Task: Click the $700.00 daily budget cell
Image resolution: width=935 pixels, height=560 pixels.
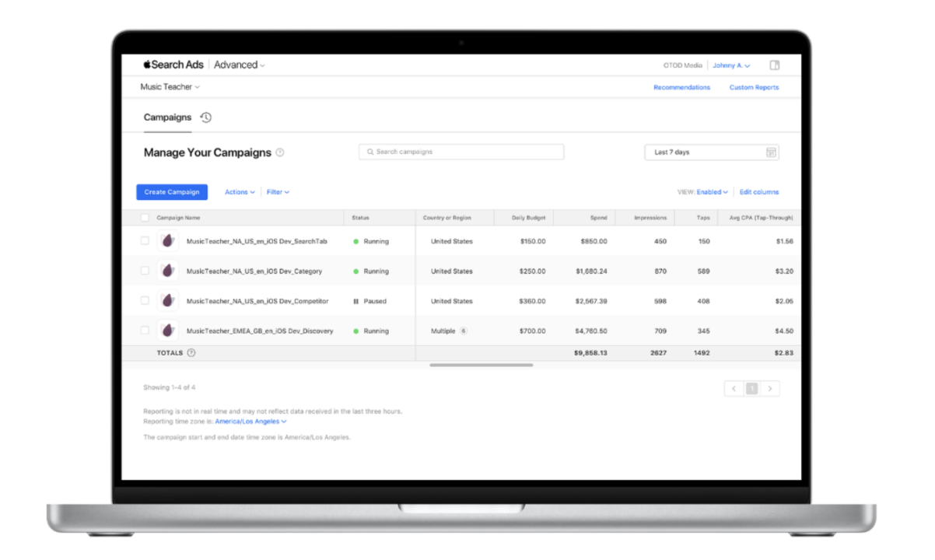Action: (x=533, y=331)
